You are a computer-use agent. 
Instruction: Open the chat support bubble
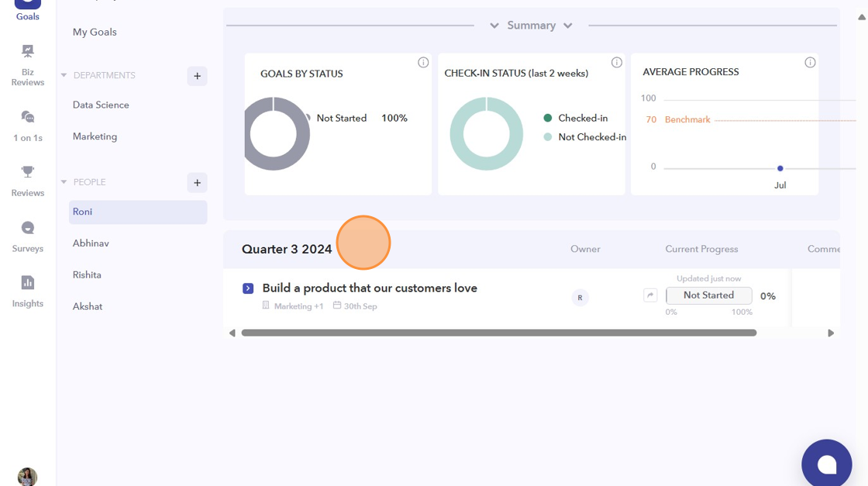click(826, 464)
